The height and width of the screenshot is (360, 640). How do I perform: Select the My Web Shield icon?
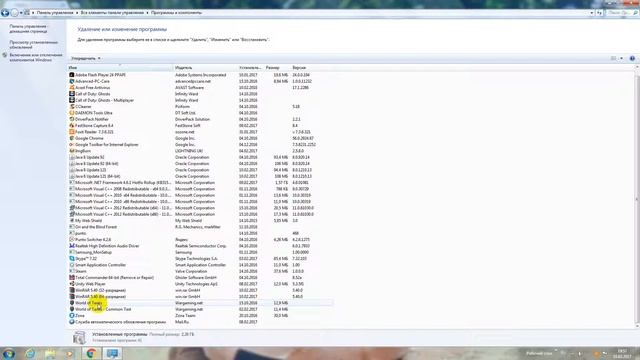(72, 220)
